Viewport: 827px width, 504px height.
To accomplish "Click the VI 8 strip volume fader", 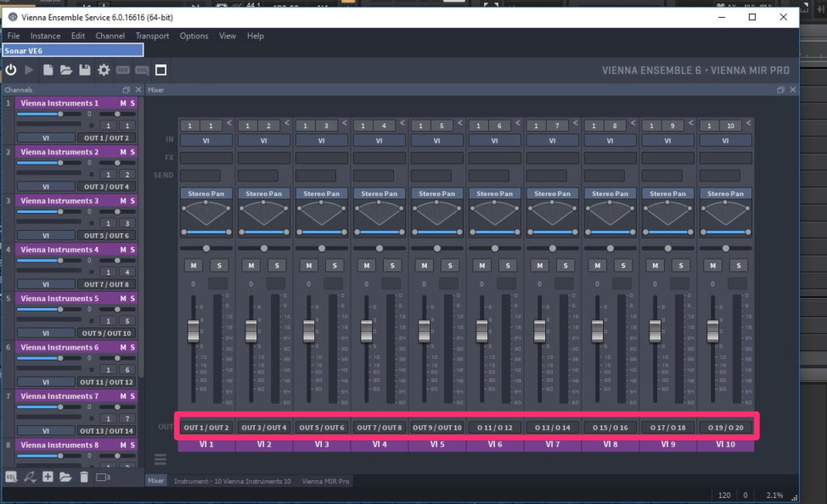I will coord(597,331).
